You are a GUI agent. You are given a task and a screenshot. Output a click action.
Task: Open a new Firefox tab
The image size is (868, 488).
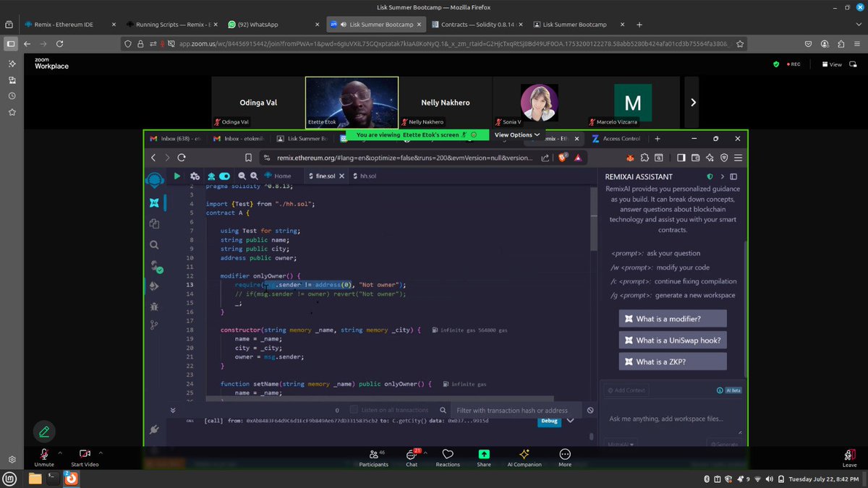639,25
